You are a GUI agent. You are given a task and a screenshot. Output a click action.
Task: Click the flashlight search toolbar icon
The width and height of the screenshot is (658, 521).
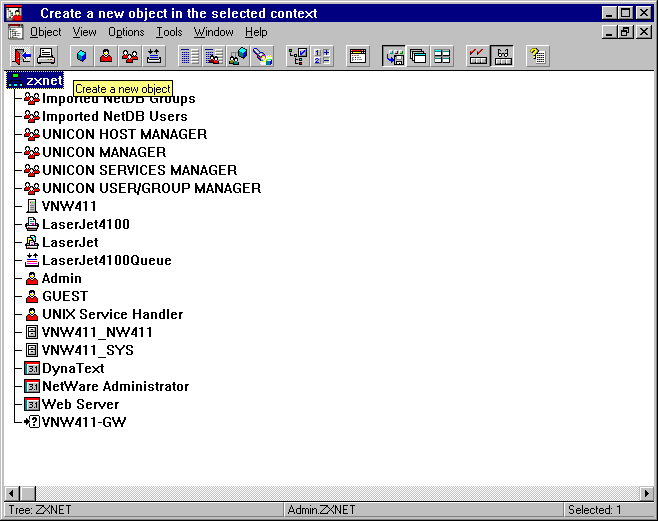pos(262,56)
